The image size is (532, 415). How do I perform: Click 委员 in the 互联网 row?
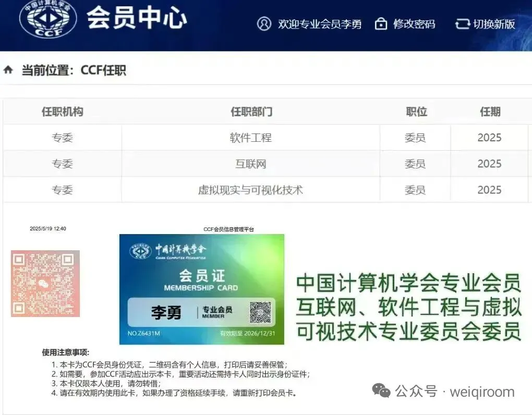pyautogui.click(x=415, y=164)
